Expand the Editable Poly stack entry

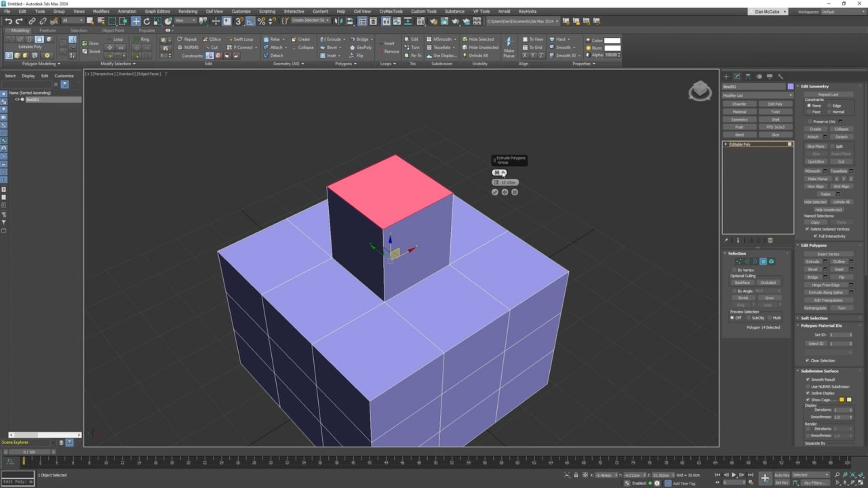pos(726,144)
